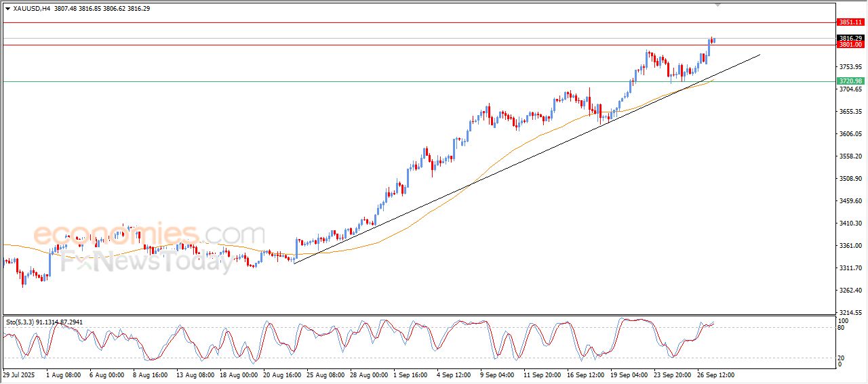Click the grey chart shift triangle marker
The height and width of the screenshot is (384, 868).
718,5
